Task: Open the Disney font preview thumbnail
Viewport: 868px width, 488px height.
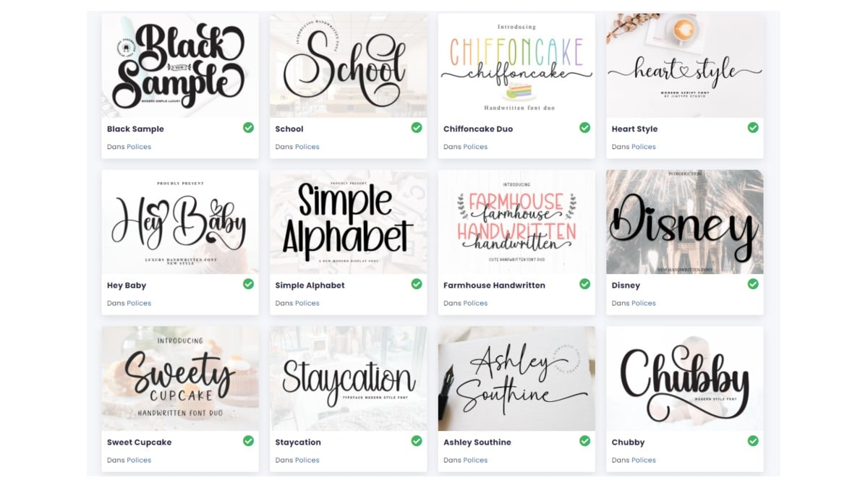Action: point(684,222)
